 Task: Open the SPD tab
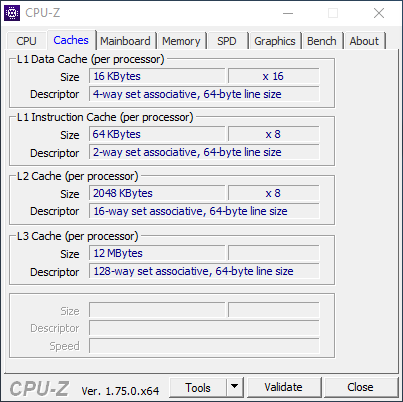pos(227,41)
